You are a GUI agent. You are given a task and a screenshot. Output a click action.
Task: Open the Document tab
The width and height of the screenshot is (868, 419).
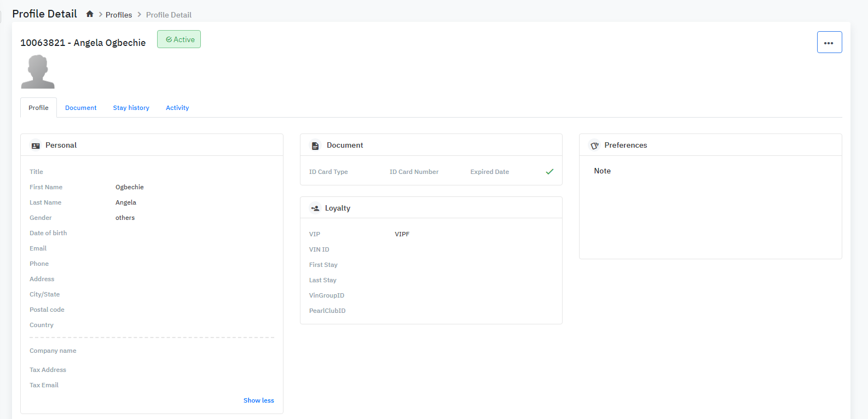pos(80,108)
